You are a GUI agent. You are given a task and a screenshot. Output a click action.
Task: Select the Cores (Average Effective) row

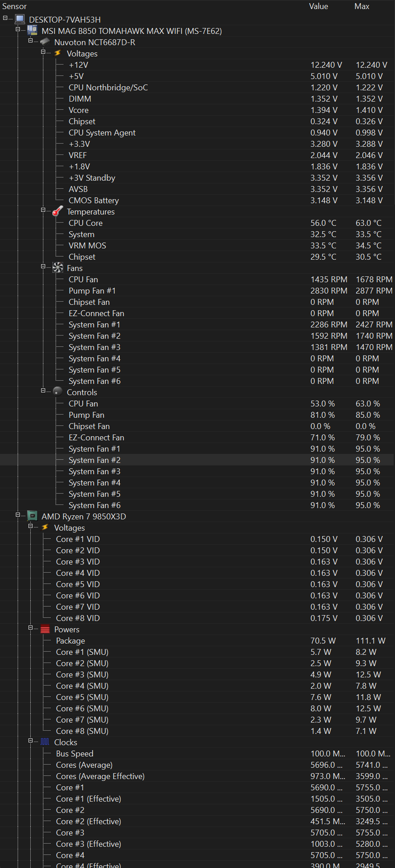coord(197,776)
